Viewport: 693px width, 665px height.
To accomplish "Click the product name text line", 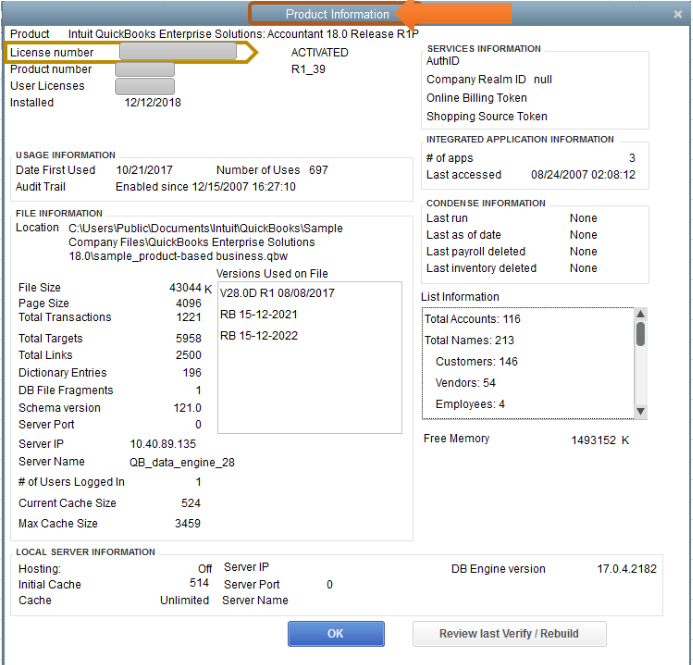I will pos(243,34).
